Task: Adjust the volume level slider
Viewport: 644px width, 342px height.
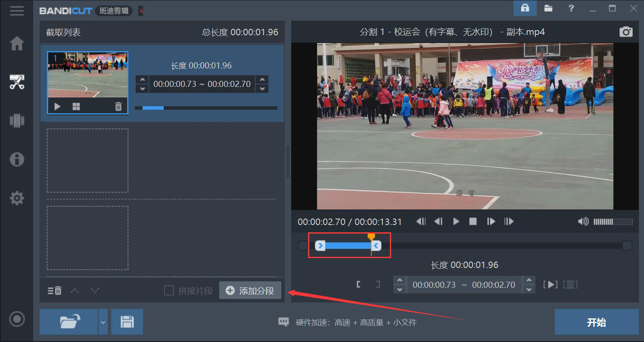Action: 613,222
